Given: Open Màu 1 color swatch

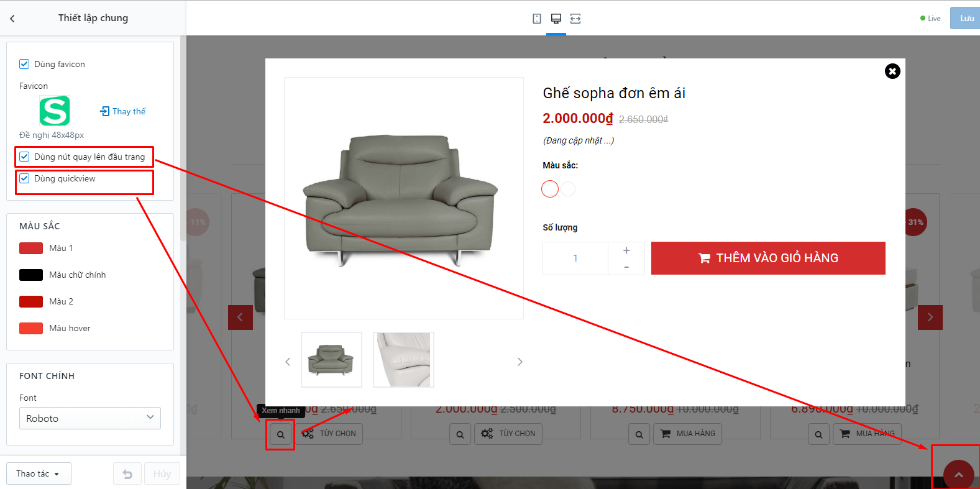Looking at the screenshot, I should tap(31, 248).
